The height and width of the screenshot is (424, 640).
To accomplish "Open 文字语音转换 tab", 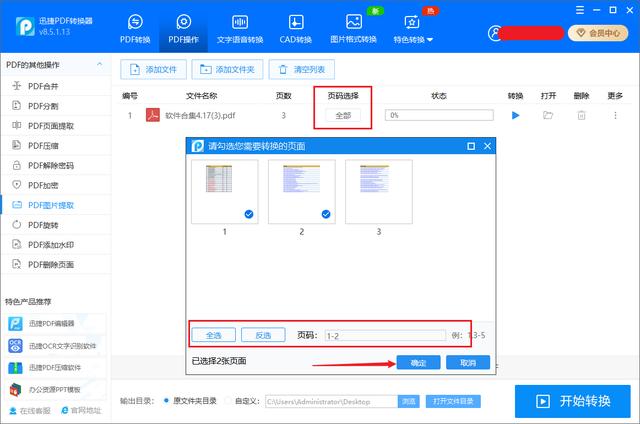I will 240,29.
